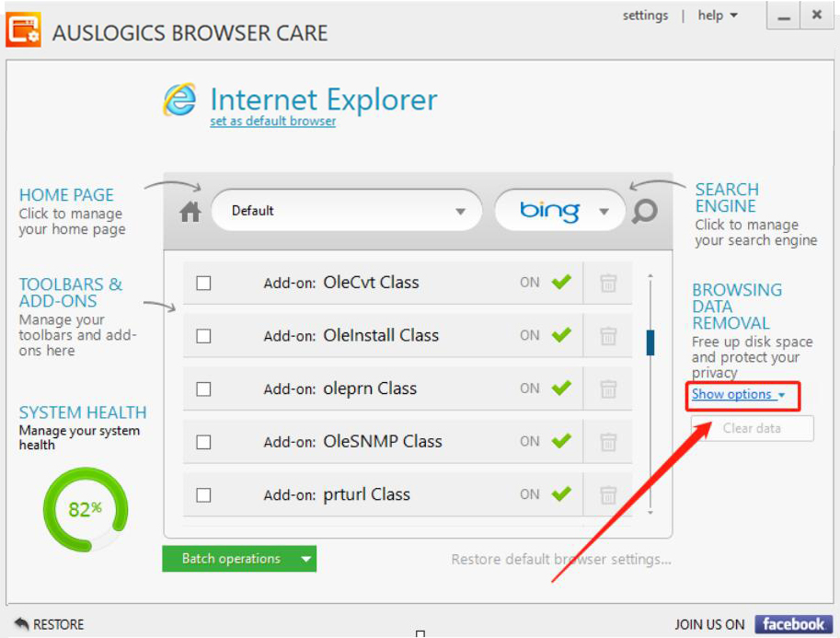The image size is (840, 638).
Task: Click the SEARCH ENGINE heading
Action: pos(727,198)
